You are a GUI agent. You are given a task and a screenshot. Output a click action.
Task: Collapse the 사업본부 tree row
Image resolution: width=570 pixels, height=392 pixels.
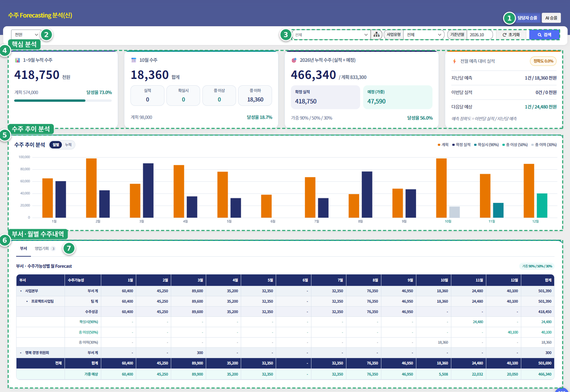(21, 291)
